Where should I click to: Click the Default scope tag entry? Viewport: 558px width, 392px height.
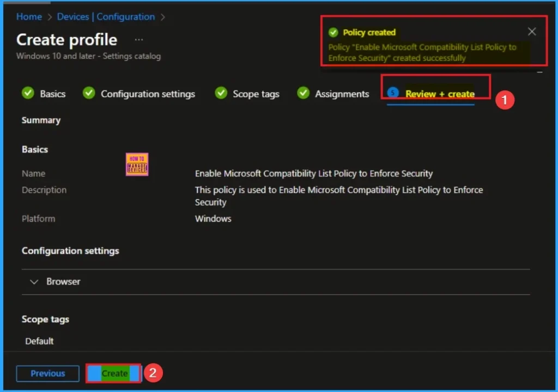39,341
